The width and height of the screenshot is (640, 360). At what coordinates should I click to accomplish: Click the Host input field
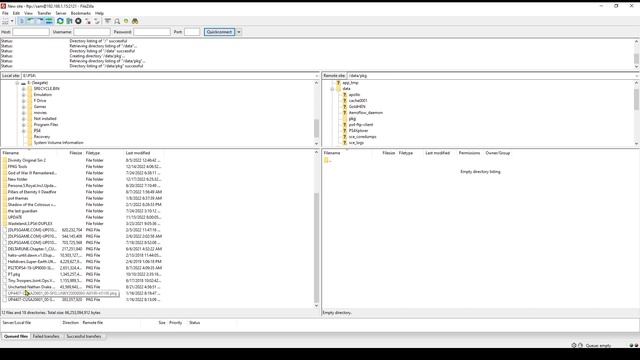click(31, 32)
